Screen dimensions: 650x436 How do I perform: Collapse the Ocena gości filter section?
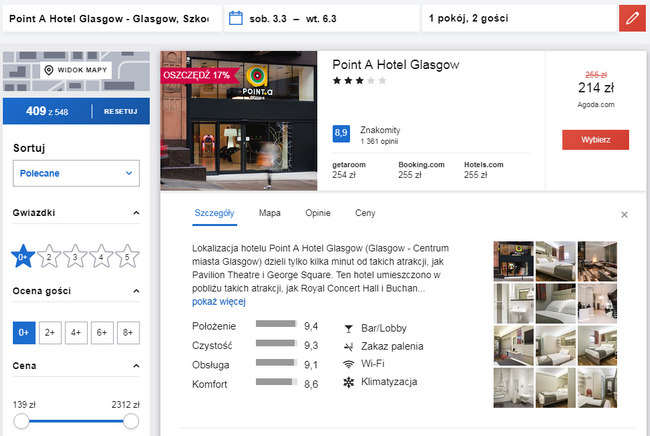[x=136, y=291]
